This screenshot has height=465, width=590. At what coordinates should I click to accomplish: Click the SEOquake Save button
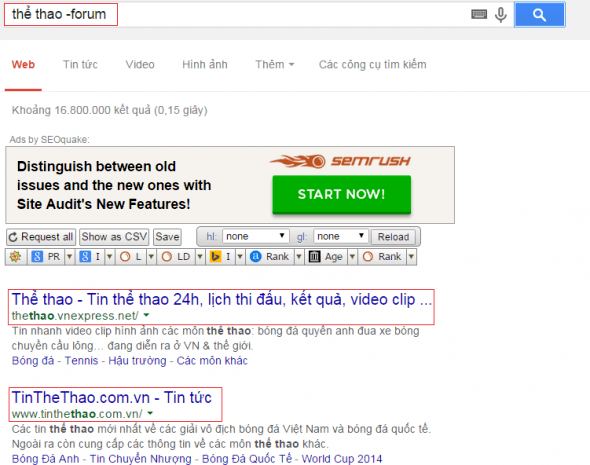[x=167, y=237]
